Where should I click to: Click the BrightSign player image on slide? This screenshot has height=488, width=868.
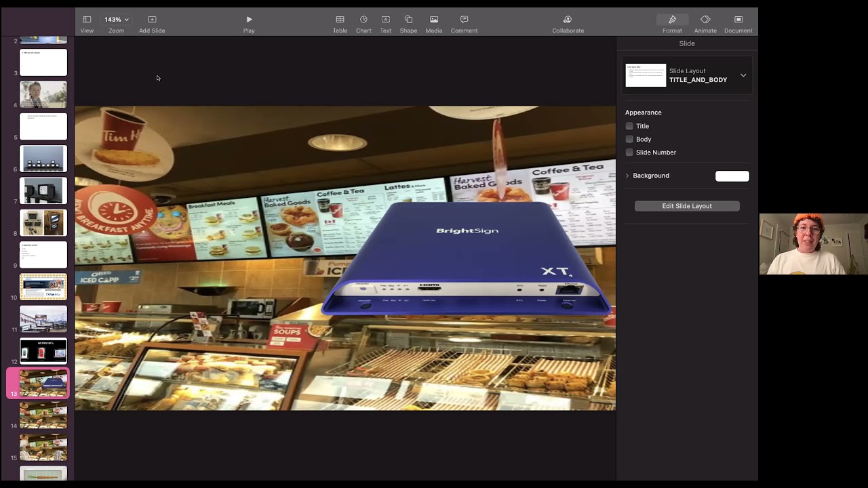point(466,260)
